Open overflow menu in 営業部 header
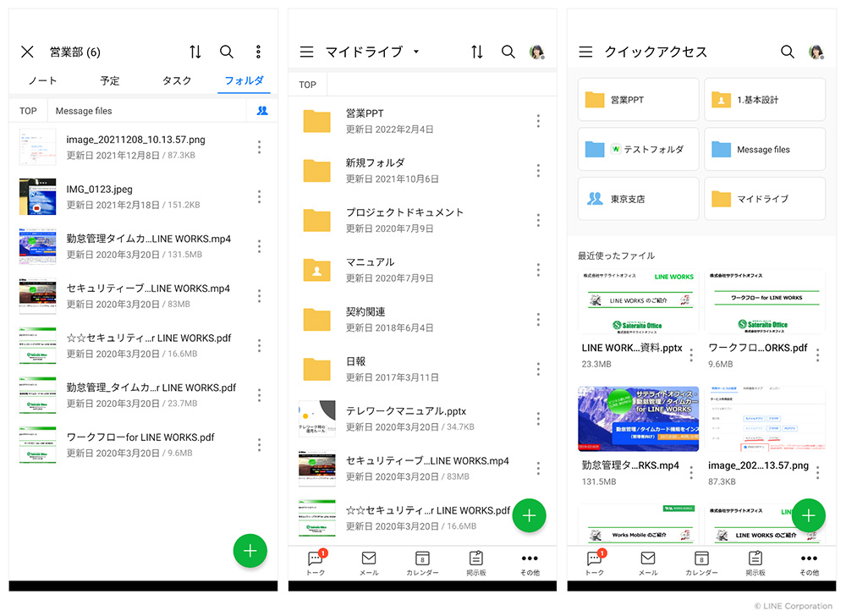 point(258,52)
